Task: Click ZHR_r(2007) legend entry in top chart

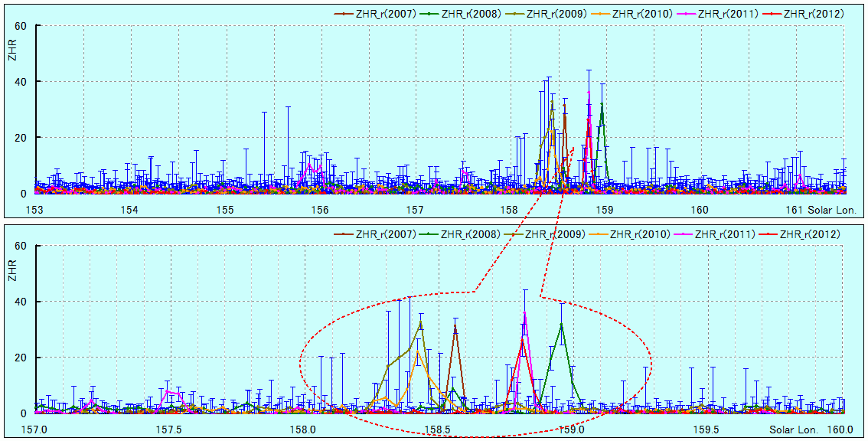Action: point(375,15)
